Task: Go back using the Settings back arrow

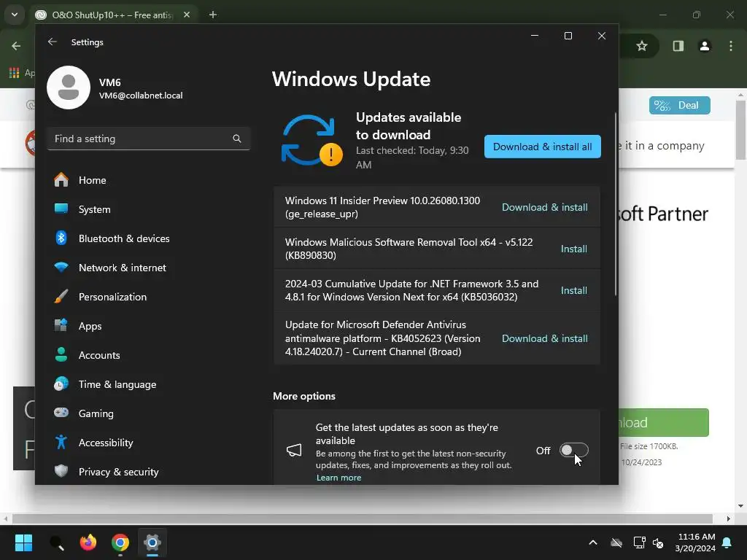Action: tap(53, 42)
